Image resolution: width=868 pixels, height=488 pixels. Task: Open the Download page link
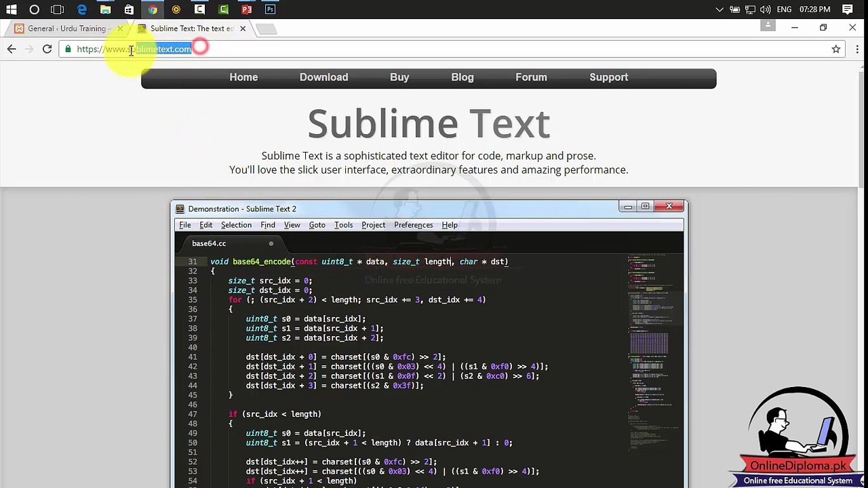tap(323, 77)
